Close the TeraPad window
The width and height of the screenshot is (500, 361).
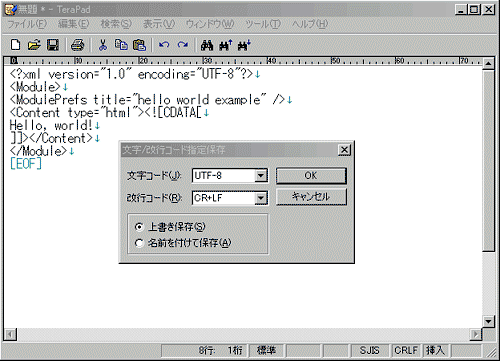click(489, 9)
